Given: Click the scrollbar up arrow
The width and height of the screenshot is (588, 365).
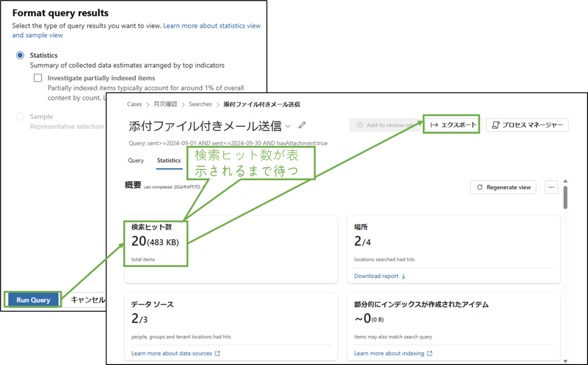Looking at the screenshot, I should coord(565,181).
